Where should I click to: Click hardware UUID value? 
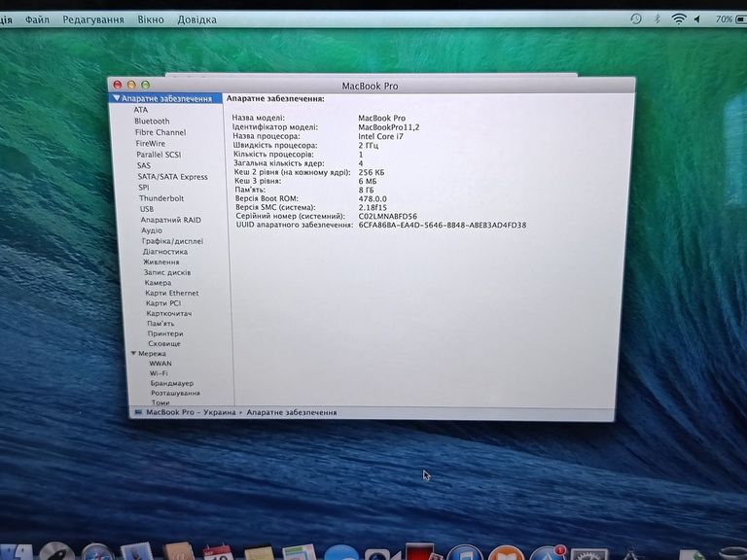pos(443,225)
